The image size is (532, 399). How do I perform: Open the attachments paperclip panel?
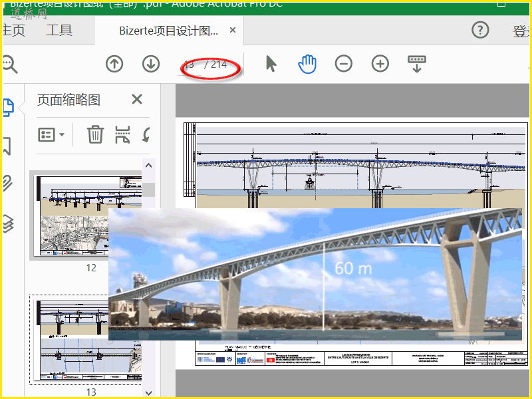(x=8, y=184)
